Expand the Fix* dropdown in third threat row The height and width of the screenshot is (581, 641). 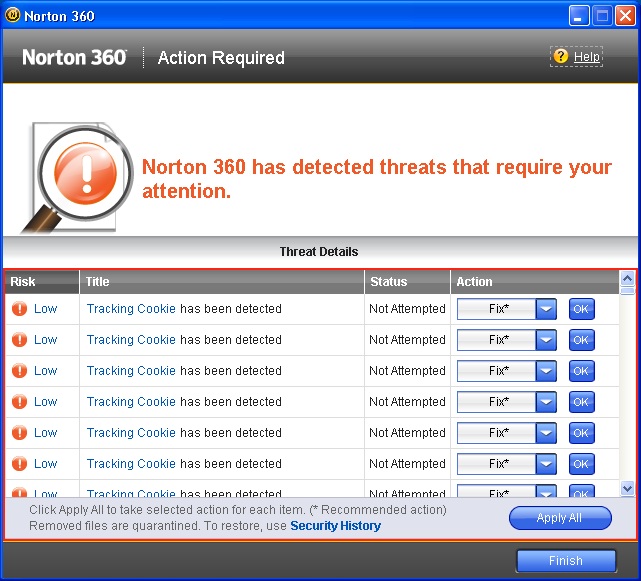[x=546, y=371]
